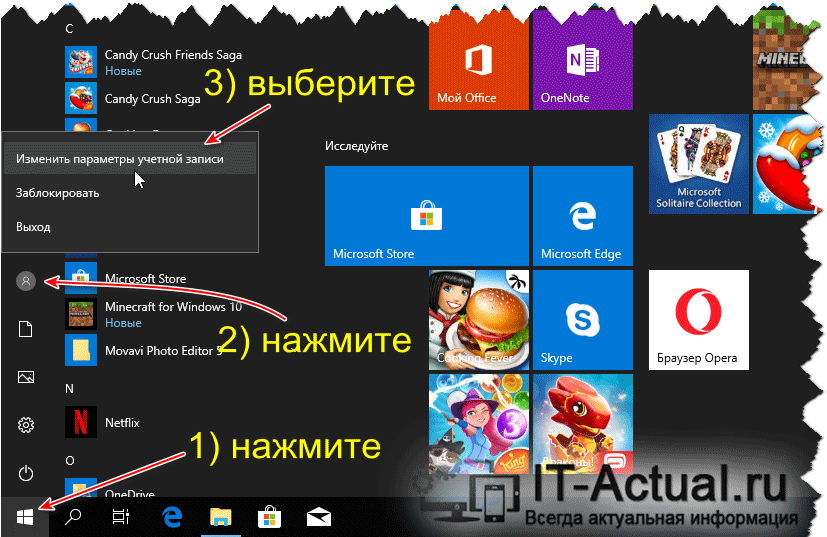
Task: Open Microsoft Solitaire Collection tile
Action: (699, 164)
